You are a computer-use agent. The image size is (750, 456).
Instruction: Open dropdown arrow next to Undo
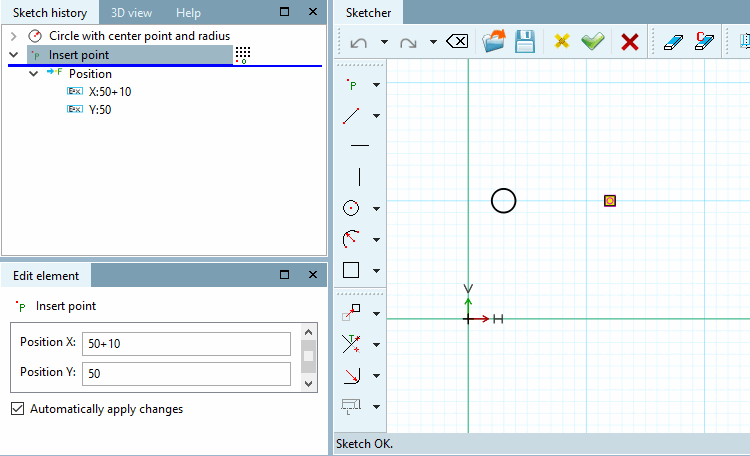(x=384, y=42)
